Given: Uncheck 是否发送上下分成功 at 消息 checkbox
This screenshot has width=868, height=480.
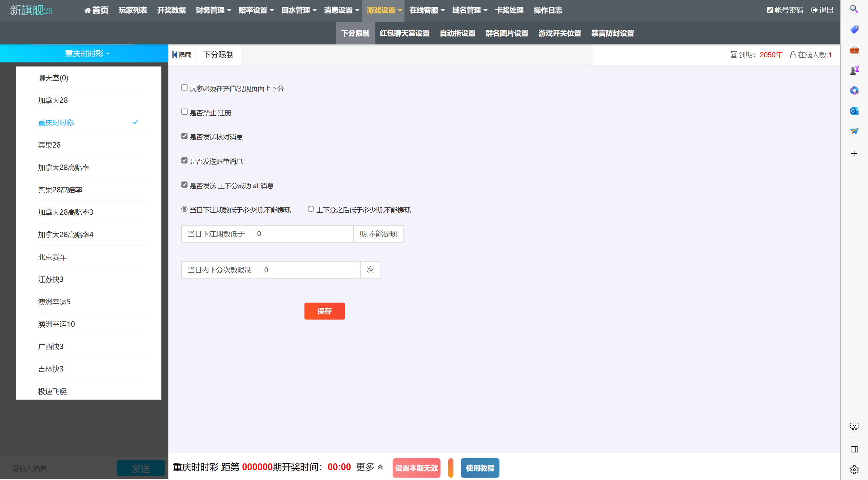Looking at the screenshot, I should (184, 185).
